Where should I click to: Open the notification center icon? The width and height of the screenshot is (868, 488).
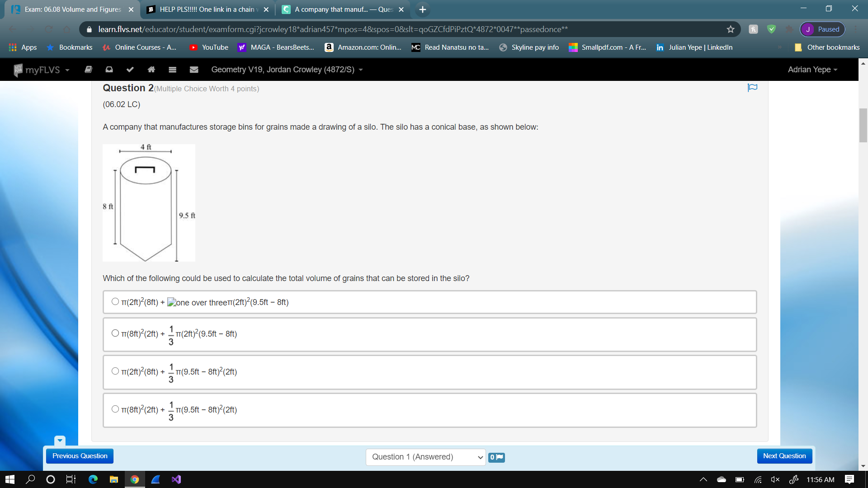point(849,479)
